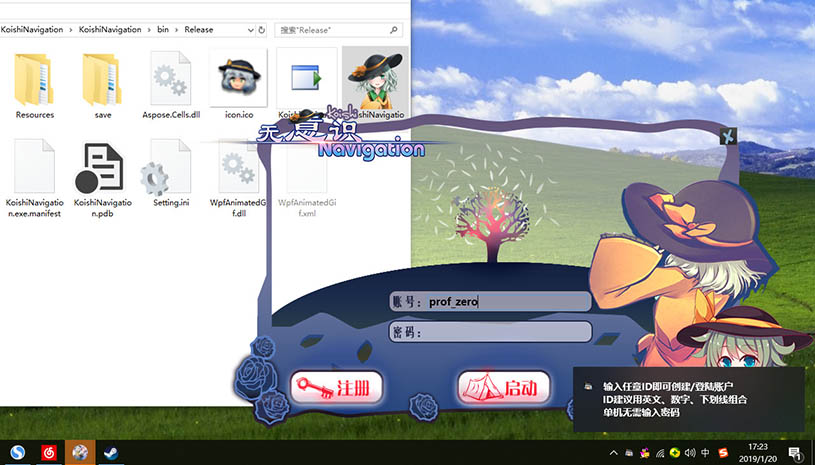This screenshot has width=815, height=465.
Task: Select the icon.ico file
Action: coord(238,85)
